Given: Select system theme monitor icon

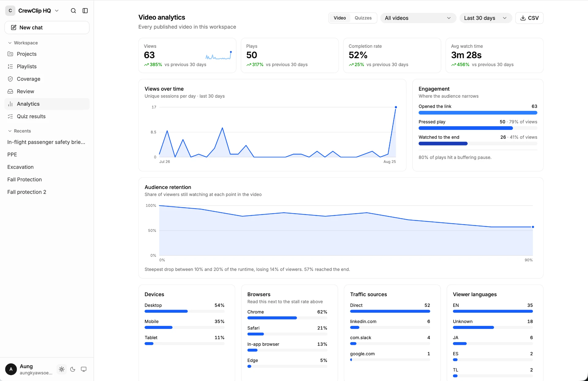Looking at the screenshot, I should tap(84, 369).
